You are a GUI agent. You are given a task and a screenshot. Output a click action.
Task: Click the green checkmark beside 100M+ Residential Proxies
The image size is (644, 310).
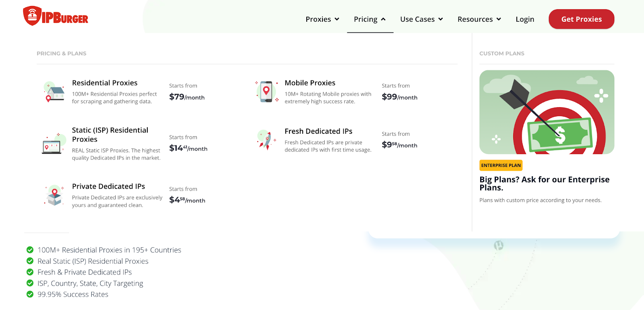30,250
